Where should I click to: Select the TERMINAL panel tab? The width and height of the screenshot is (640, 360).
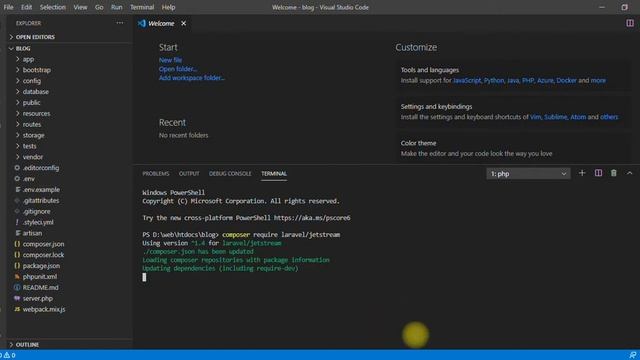click(274, 174)
